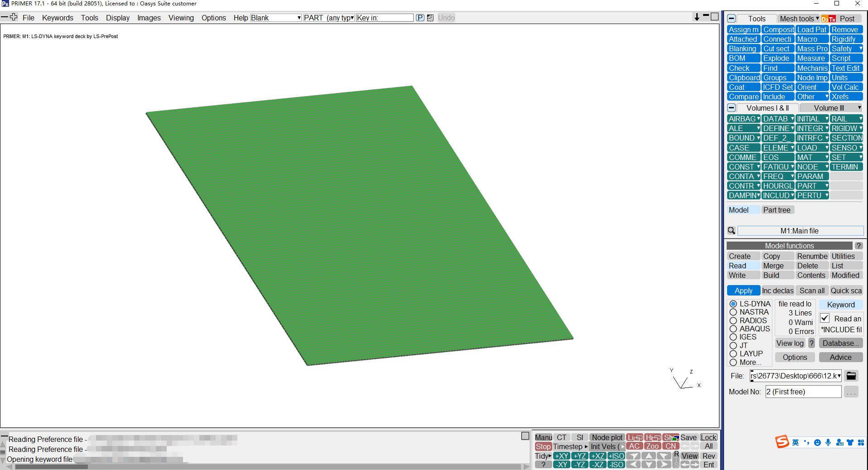Open the File menu
Screen dimensions: 868x470
29,18
